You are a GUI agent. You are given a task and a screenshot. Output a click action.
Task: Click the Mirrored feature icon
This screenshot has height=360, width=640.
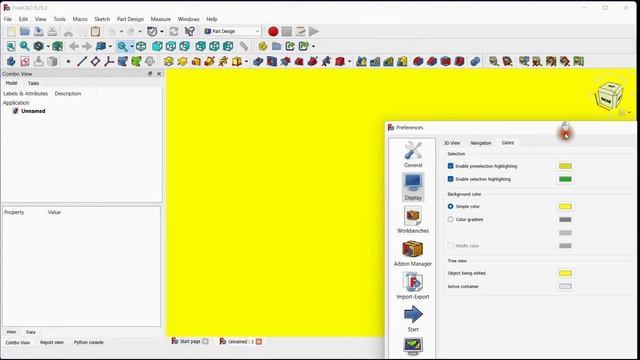(361, 62)
